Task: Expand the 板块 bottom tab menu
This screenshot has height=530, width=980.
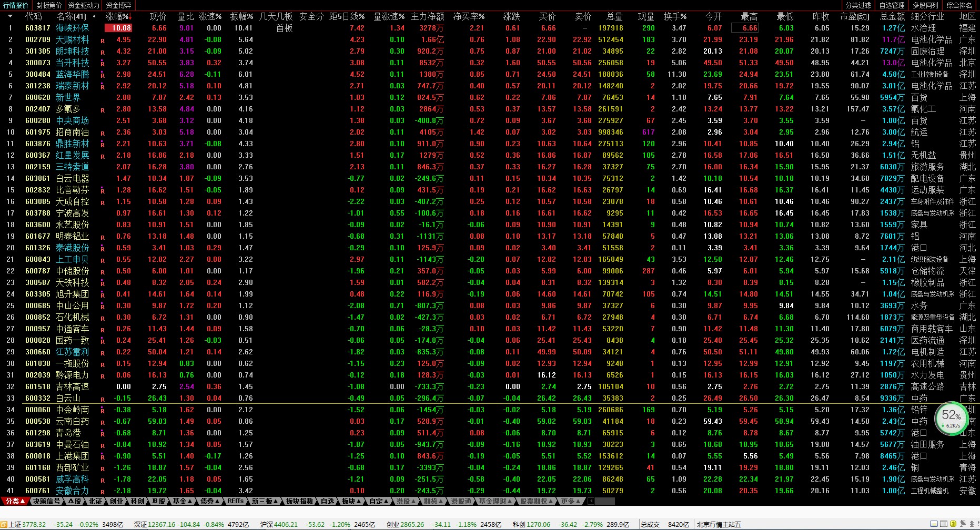Action: coord(351,501)
